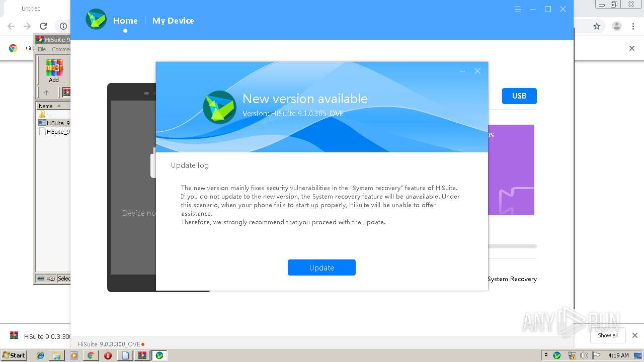Close the Chrome downloads bar
The height and width of the screenshot is (362, 644).
(635, 335)
